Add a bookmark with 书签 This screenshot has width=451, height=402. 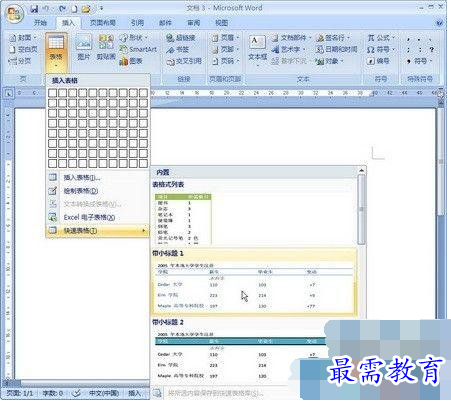[178, 49]
